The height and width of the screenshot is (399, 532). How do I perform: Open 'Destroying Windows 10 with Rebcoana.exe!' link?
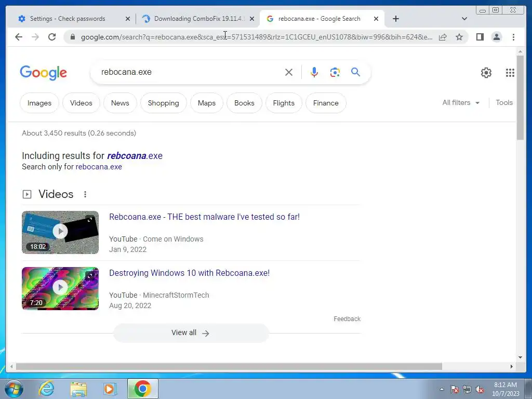point(189,273)
